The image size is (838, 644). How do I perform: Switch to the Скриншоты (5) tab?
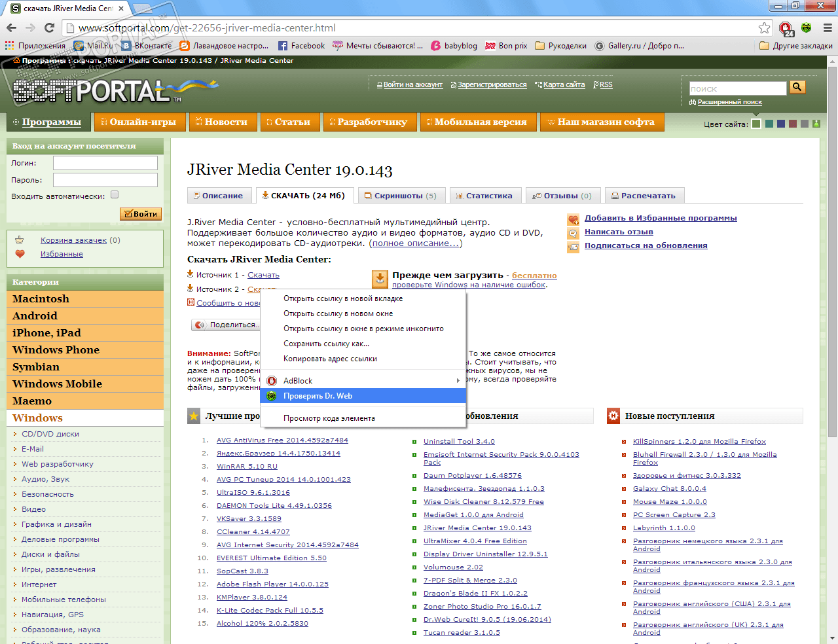click(x=401, y=196)
